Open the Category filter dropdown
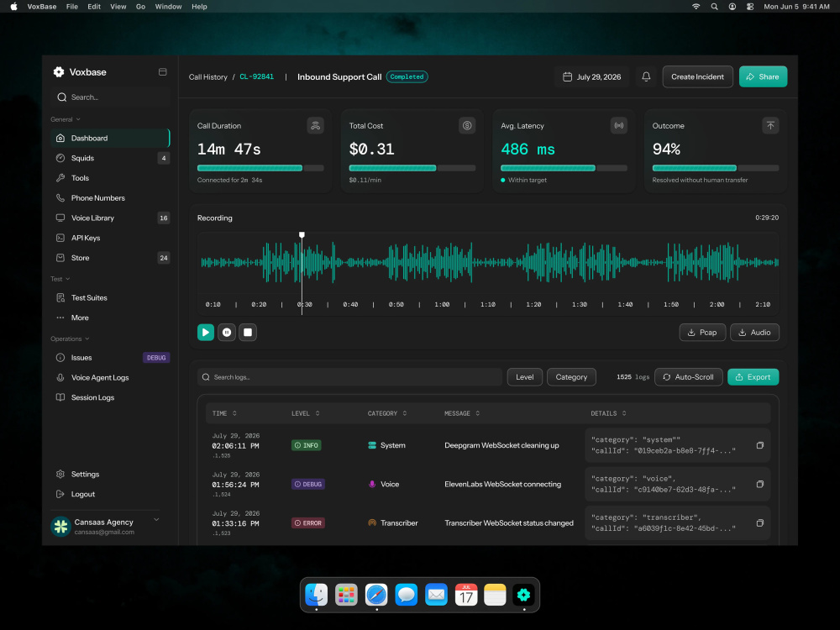Image resolution: width=840 pixels, height=630 pixels. (x=571, y=377)
